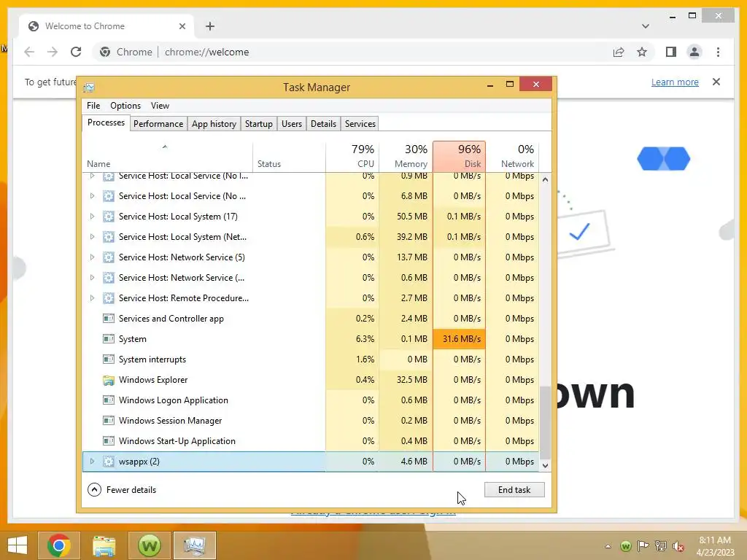Image resolution: width=747 pixels, height=560 pixels.
Task: Expand Service Host: Network Service (5)
Action: [x=92, y=257]
